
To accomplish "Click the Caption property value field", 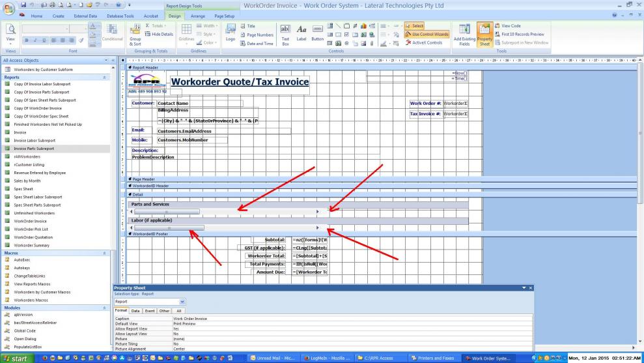I will tap(352, 319).
